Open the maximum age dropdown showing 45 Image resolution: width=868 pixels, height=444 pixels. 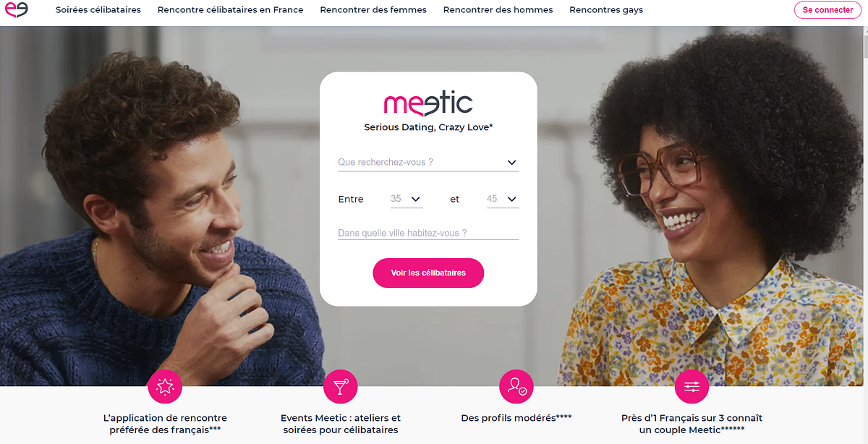click(x=503, y=199)
